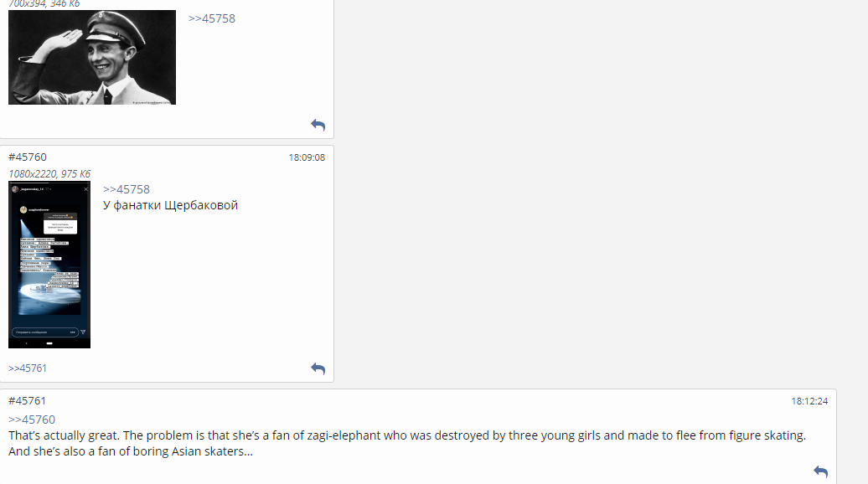
Task: Follow the >>45760 quote link in post #45761
Action: 32,420
